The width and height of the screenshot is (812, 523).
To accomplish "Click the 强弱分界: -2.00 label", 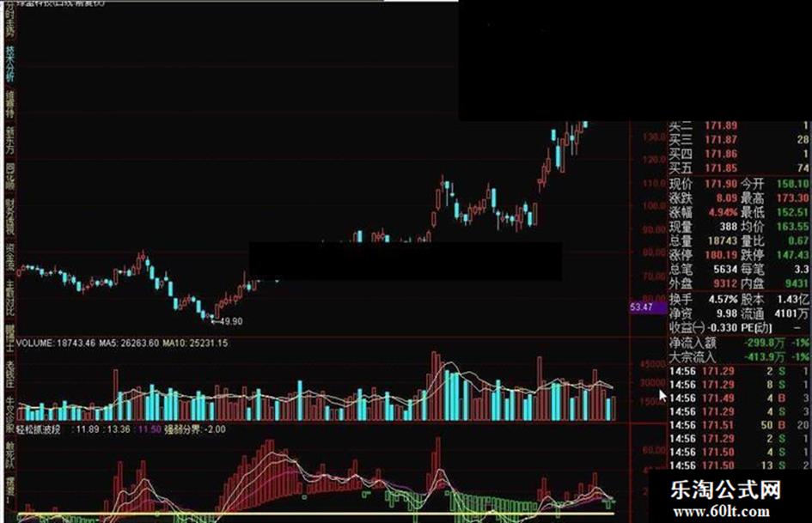I will pos(195,429).
